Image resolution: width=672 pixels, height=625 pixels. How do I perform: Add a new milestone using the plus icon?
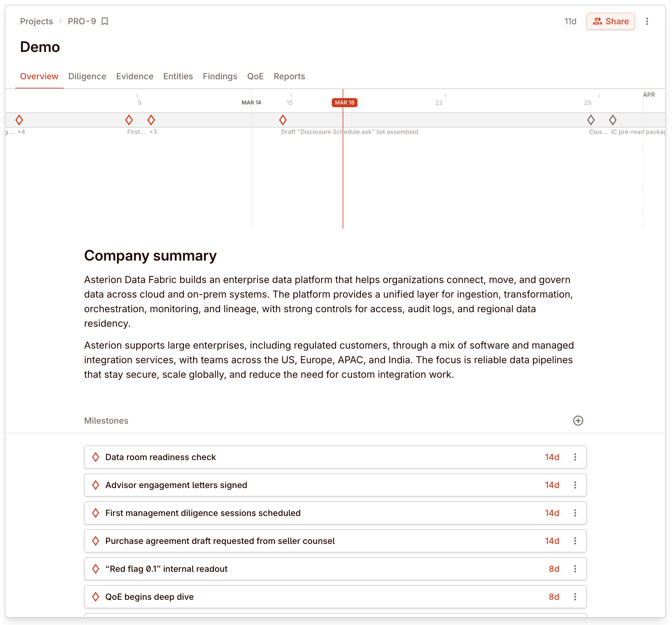click(x=578, y=421)
